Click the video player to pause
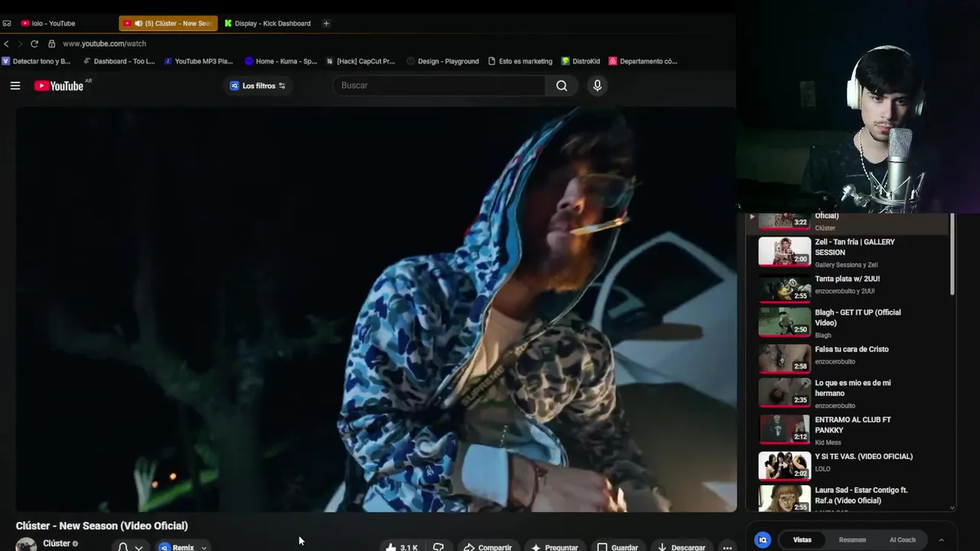The height and width of the screenshot is (551, 980). click(x=376, y=309)
